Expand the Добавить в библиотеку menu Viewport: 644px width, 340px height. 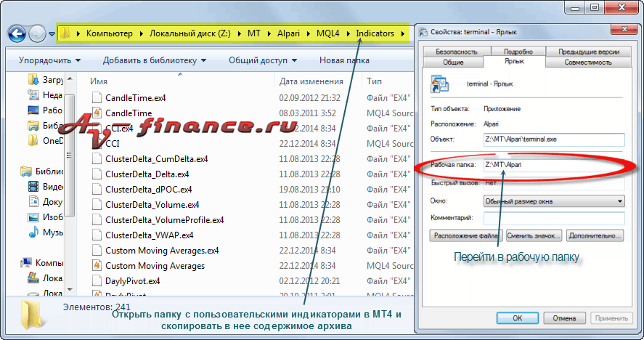pyautogui.click(x=154, y=60)
